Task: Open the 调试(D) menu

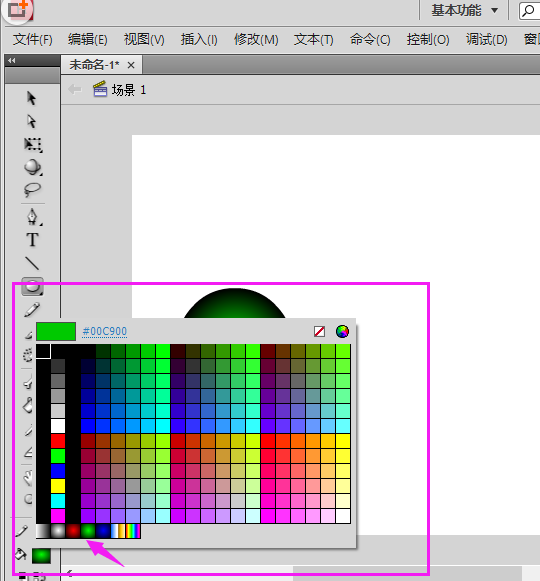Action: pos(486,39)
